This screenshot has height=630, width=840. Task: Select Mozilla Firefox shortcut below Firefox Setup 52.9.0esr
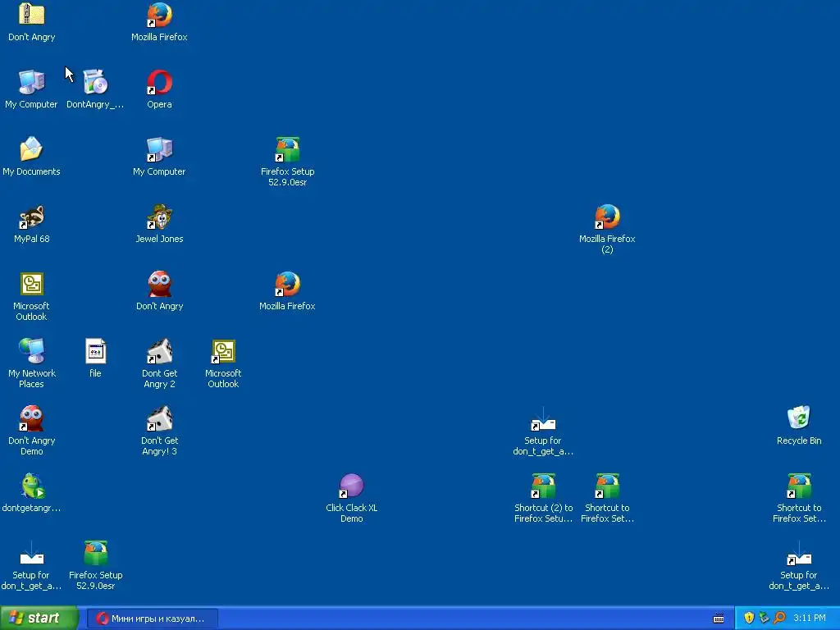[287, 284]
